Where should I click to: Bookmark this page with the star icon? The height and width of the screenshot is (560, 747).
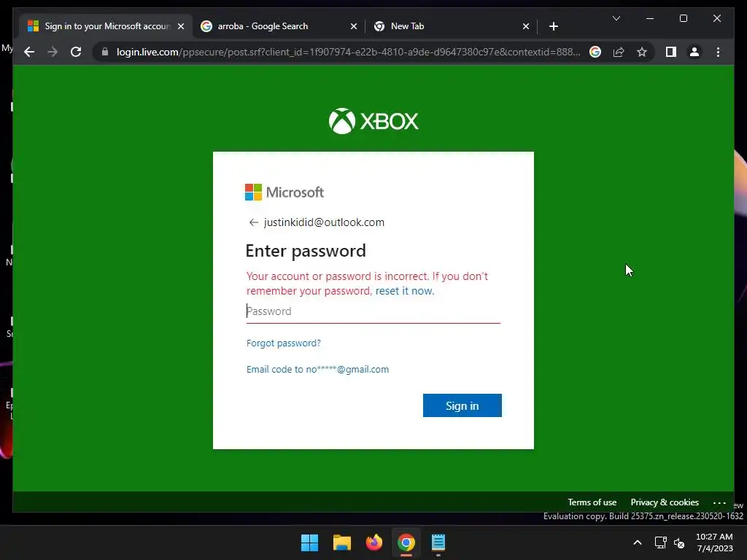coord(642,52)
